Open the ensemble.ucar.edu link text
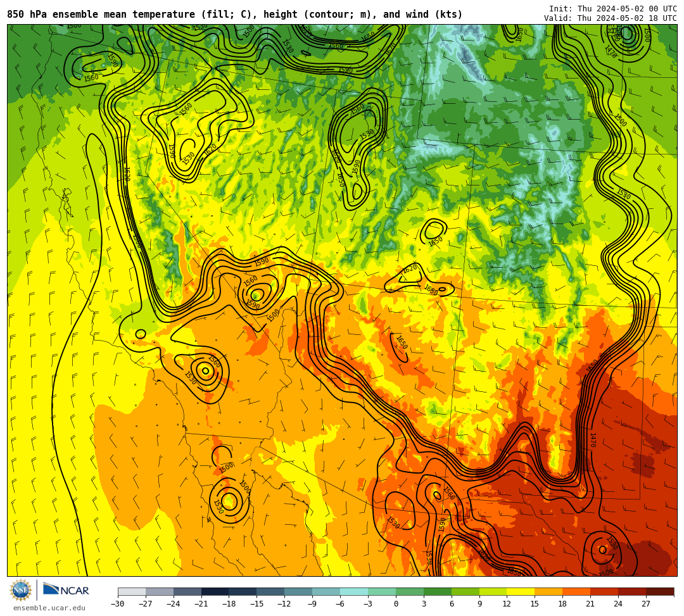The height and width of the screenshot is (616, 684). pyautogui.click(x=49, y=608)
